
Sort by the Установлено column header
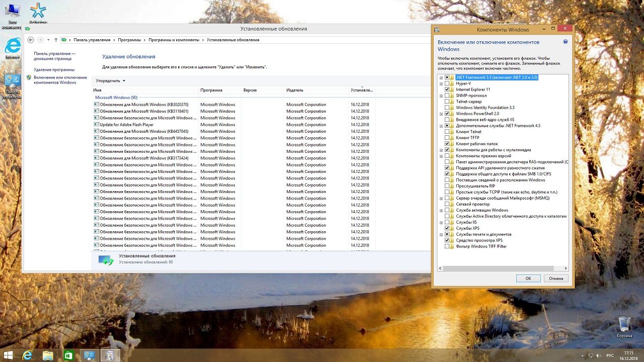pos(362,90)
